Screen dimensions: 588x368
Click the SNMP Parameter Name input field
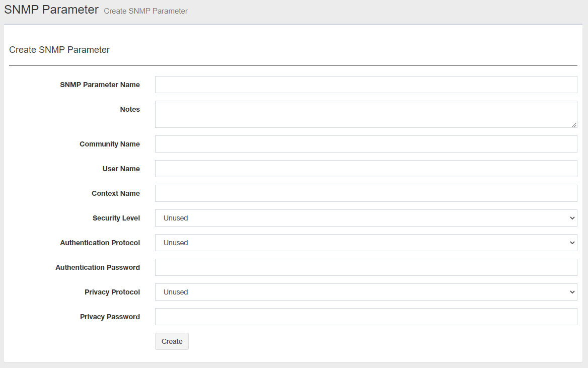click(366, 85)
